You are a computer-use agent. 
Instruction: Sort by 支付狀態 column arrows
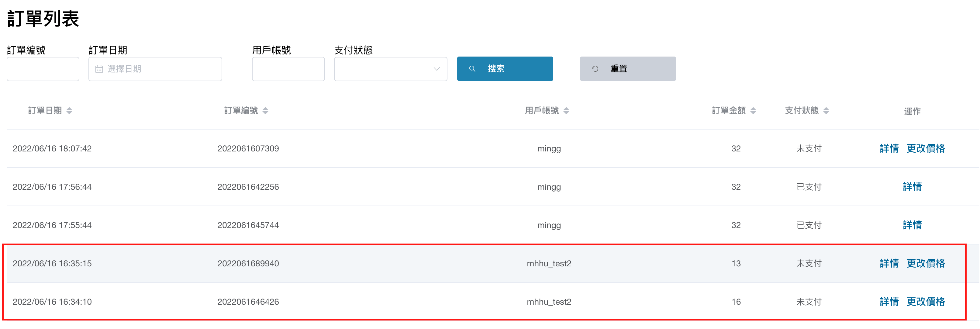pos(826,111)
